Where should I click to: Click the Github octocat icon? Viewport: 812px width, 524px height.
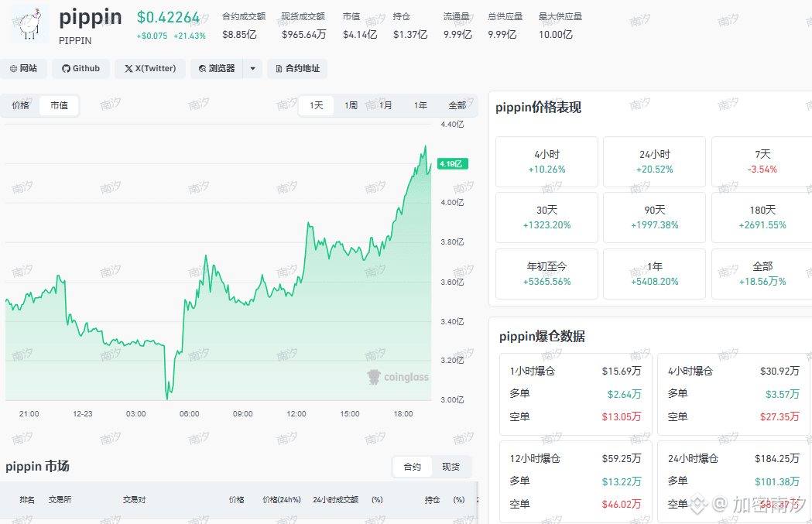point(66,68)
